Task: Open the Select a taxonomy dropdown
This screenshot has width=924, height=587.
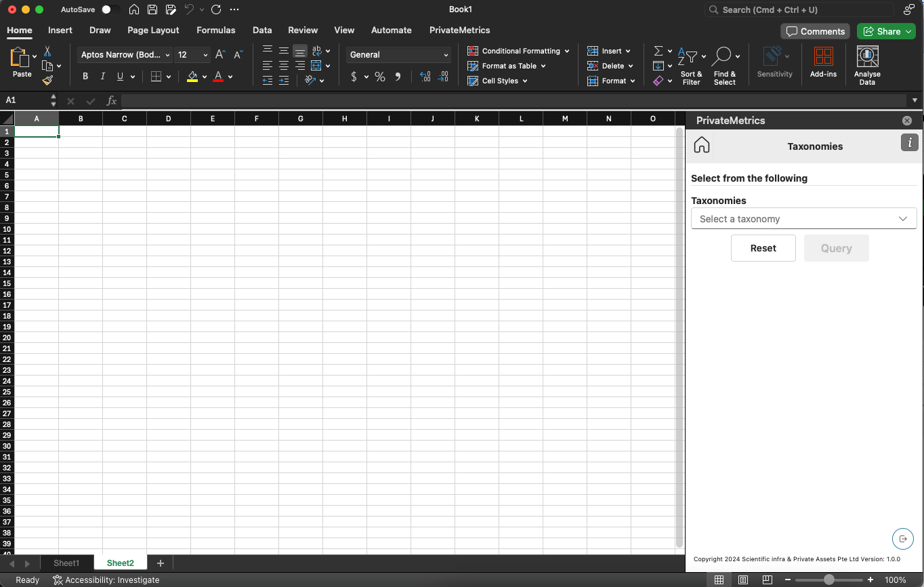Action: pyautogui.click(x=803, y=219)
